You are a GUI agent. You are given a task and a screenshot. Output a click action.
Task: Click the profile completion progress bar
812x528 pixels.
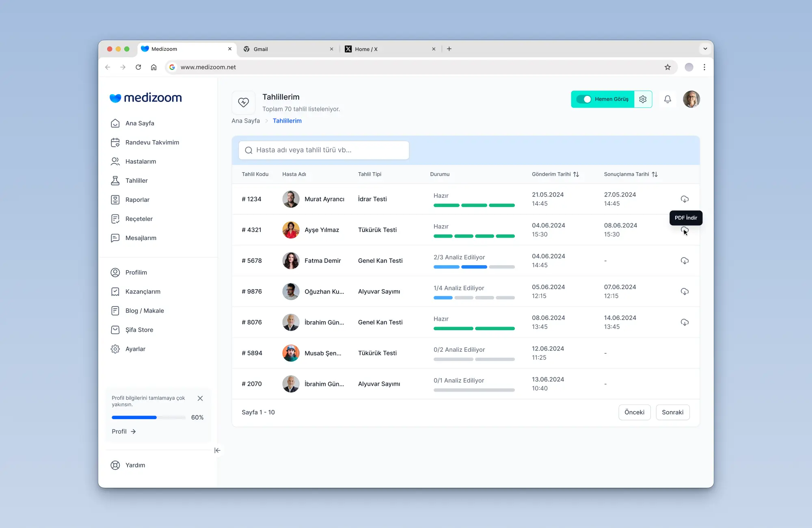pyautogui.click(x=149, y=418)
